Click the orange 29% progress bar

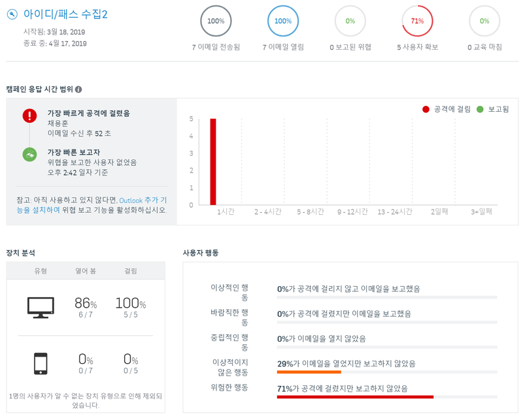coord(309,372)
